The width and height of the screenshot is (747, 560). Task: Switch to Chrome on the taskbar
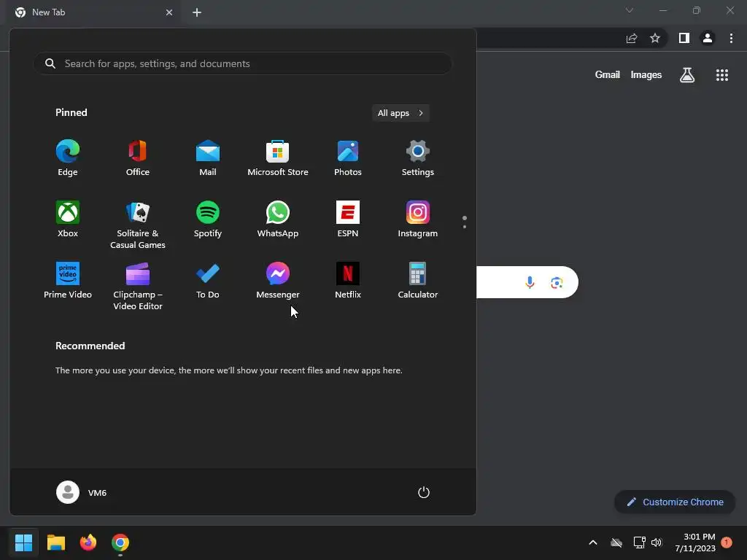pyautogui.click(x=120, y=542)
